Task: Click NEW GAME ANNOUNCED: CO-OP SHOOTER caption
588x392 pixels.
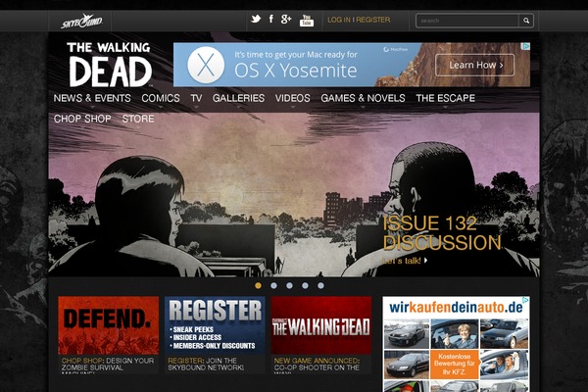Action: [317, 365]
